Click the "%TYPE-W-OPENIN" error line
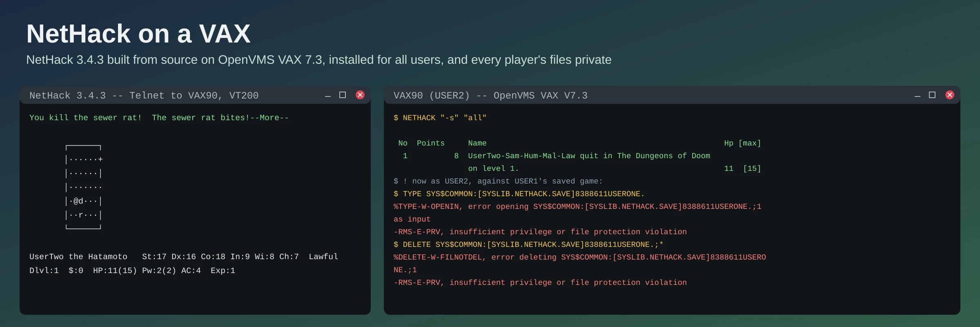This screenshot has height=327, width=980. 578,207
